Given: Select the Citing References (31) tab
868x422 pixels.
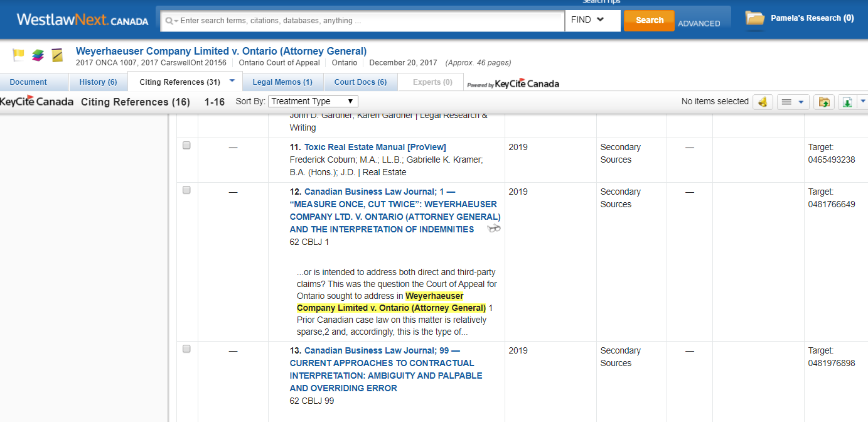Looking at the screenshot, I should pos(179,82).
